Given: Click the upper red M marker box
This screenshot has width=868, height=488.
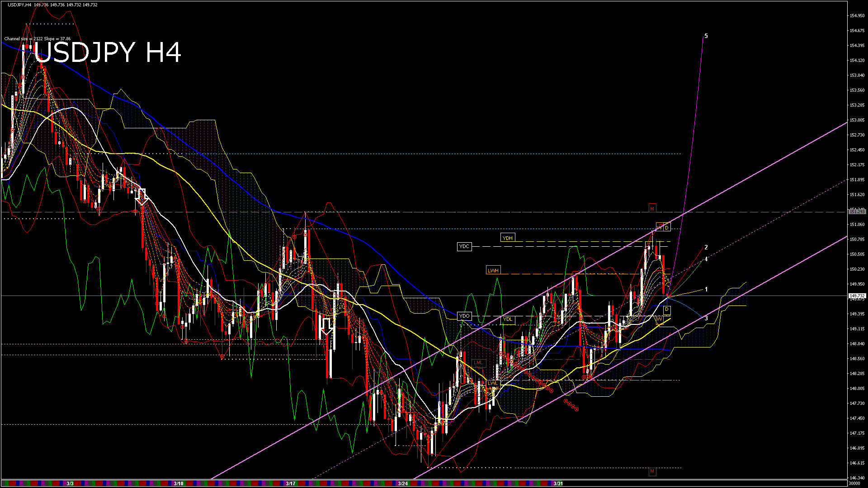Looking at the screenshot, I should [x=652, y=208].
